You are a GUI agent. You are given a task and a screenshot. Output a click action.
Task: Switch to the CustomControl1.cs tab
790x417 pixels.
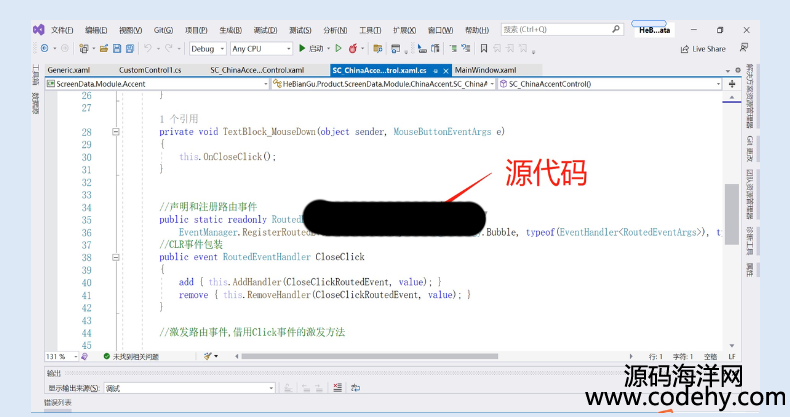pyautogui.click(x=150, y=70)
